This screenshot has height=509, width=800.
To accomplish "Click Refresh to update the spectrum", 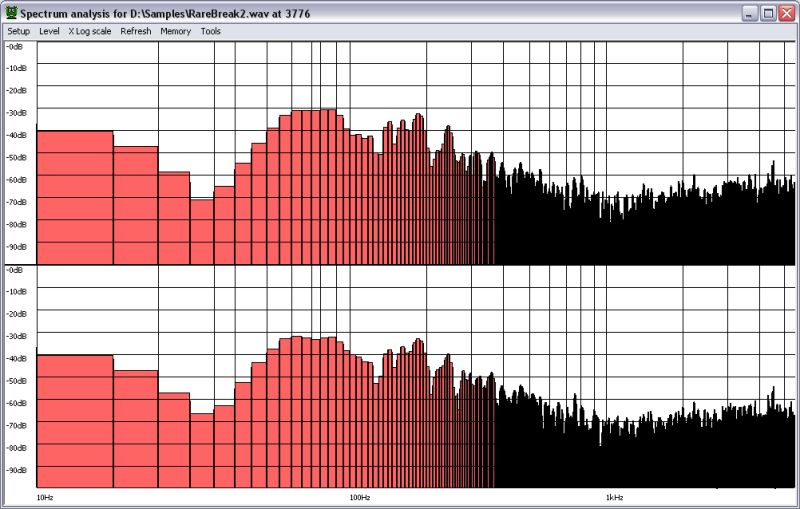I will point(136,31).
